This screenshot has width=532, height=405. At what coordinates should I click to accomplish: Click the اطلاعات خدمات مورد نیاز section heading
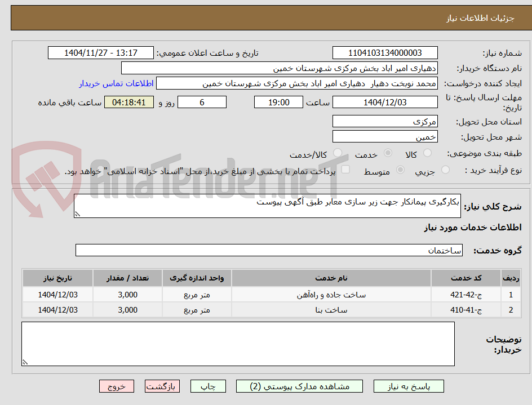pyautogui.click(x=473, y=227)
